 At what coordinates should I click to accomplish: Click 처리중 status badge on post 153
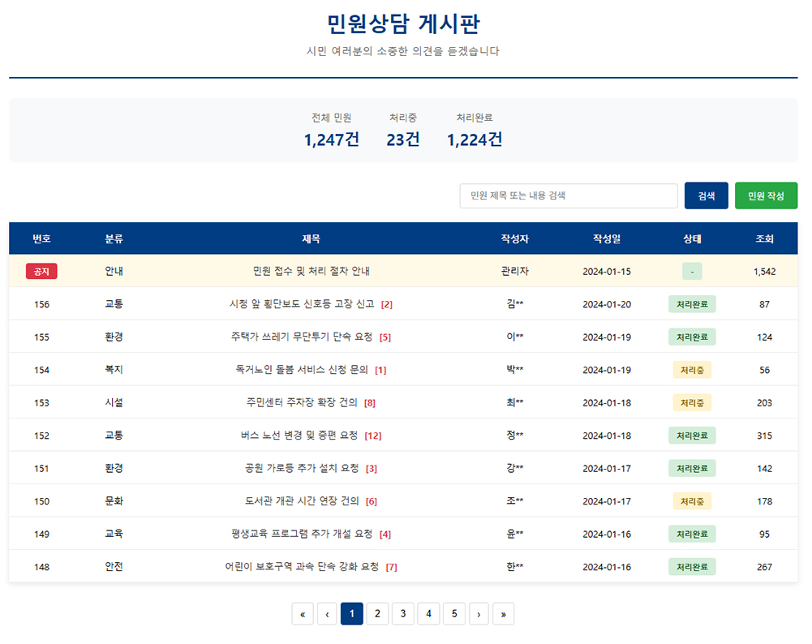(691, 402)
